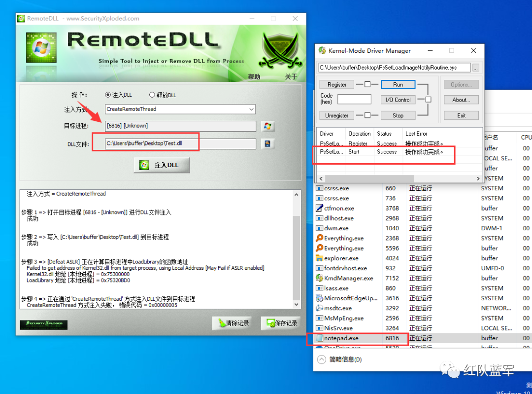Click the MsMpEng.exe process icon
The width and height of the screenshot is (532, 394).
(319, 318)
